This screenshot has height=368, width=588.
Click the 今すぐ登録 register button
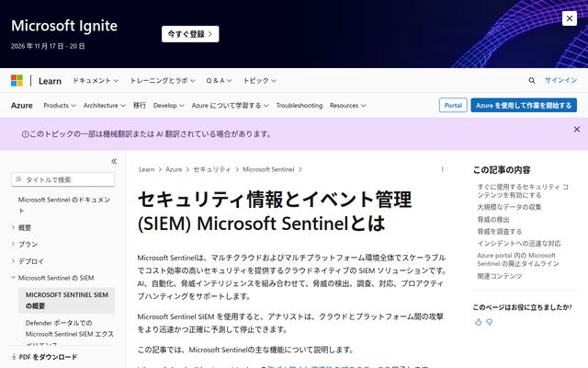(190, 34)
